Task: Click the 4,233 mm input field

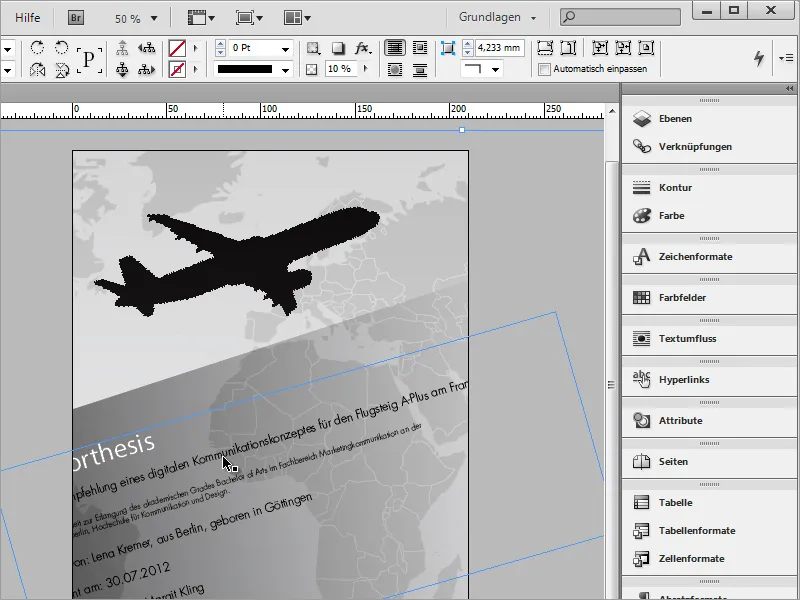Action: click(499, 48)
